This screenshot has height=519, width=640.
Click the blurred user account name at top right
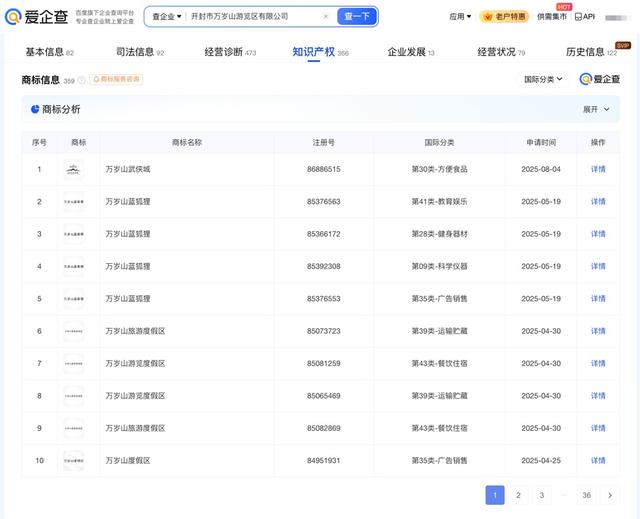(x=617, y=18)
